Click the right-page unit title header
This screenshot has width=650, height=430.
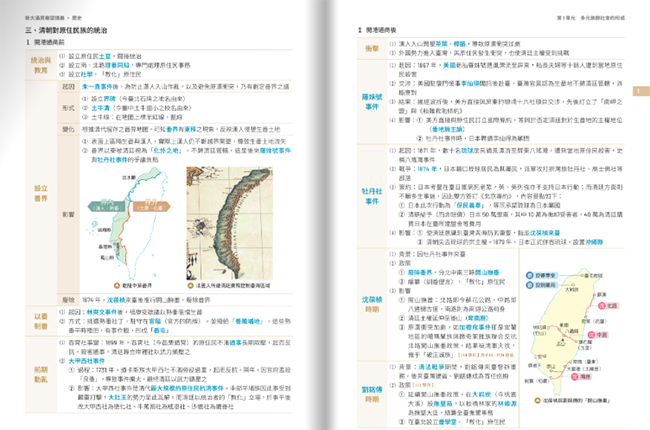[591, 18]
